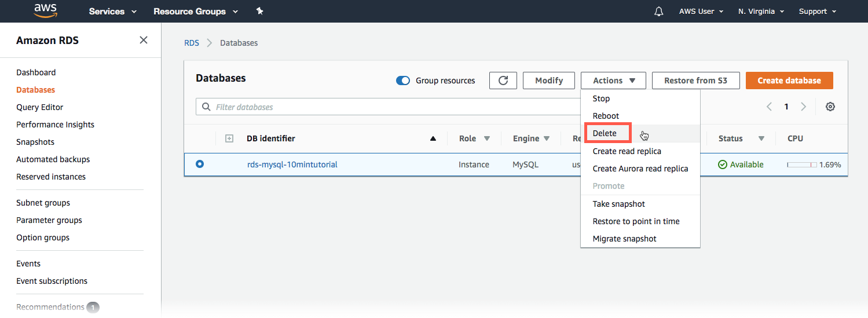Open the N. Virginia region selector
Image resolution: width=868 pixels, height=318 pixels.
(761, 12)
